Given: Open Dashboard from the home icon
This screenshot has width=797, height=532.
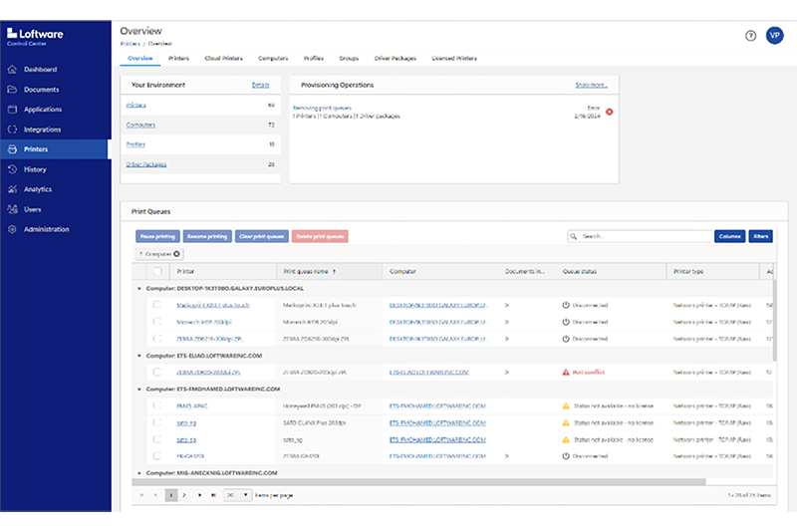Looking at the screenshot, I should [x=13, y=69].
